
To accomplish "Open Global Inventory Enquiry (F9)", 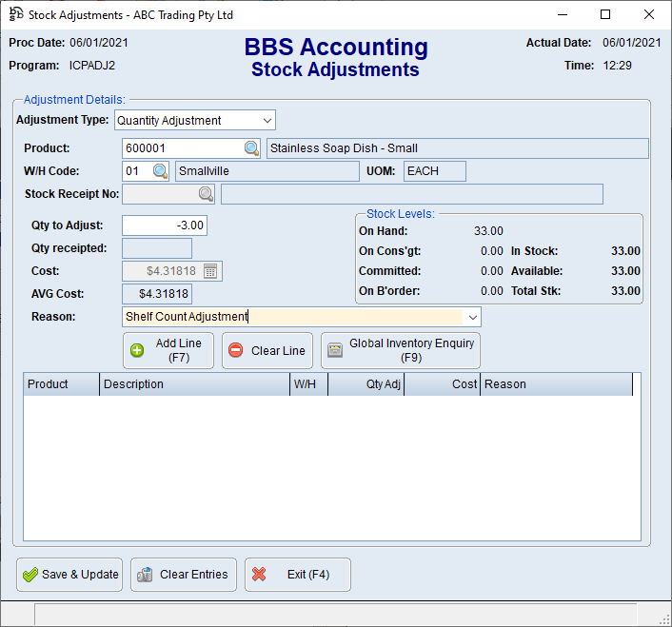I will [x=400, y=350].
